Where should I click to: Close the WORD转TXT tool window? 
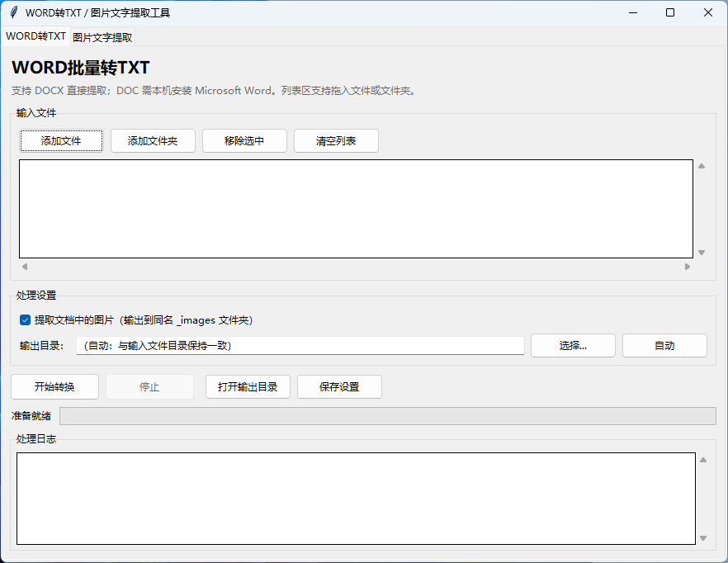click(x=707, y=12)
